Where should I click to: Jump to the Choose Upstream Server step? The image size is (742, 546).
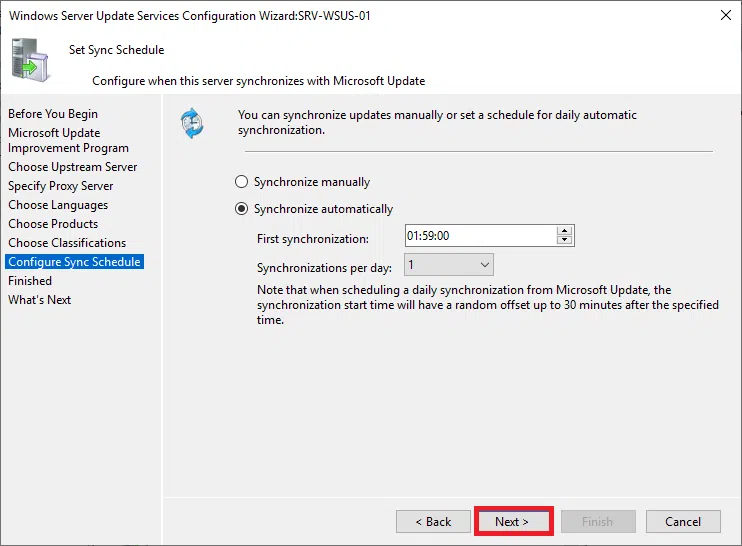[x=73, y=167]
